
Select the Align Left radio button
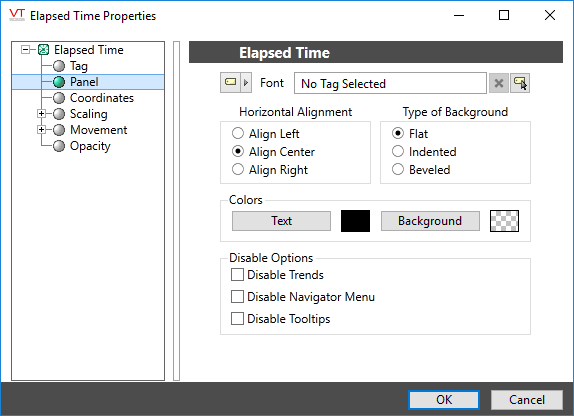tap(238, 133)
